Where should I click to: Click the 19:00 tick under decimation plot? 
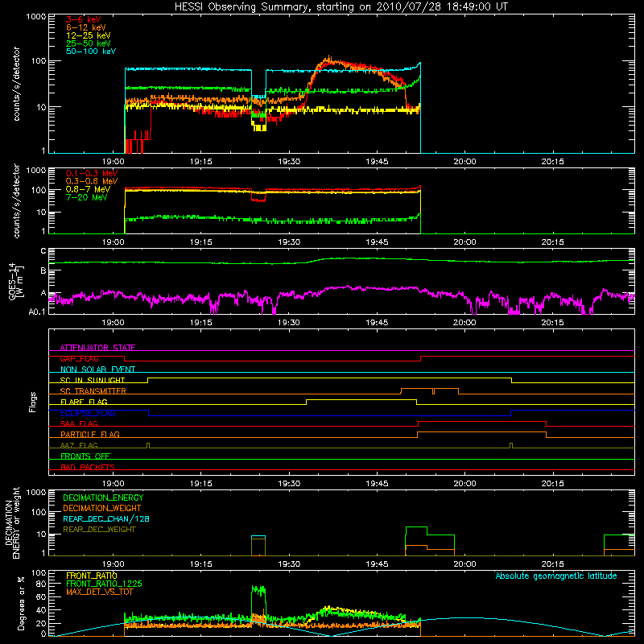tap(113, 564)
